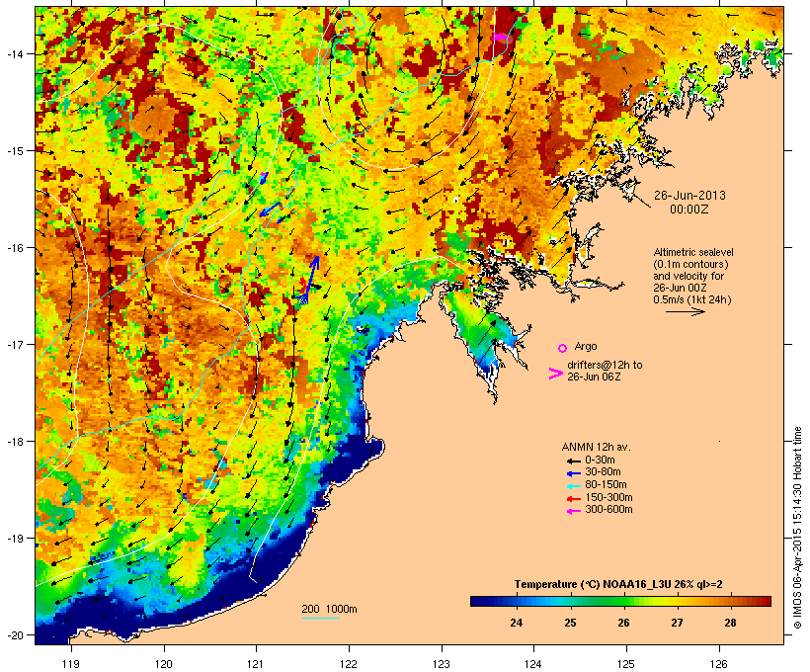Click the latitude label -15

pos(14,151)
